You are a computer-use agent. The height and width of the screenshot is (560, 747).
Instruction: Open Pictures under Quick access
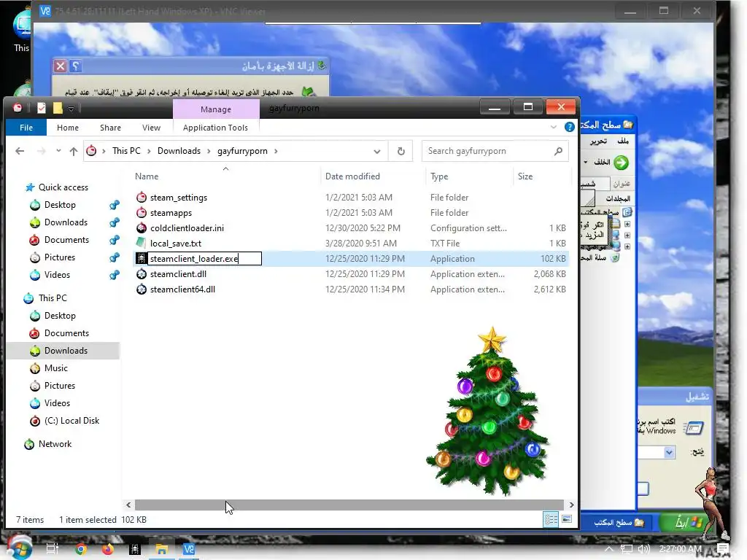(x=60, y=257)
